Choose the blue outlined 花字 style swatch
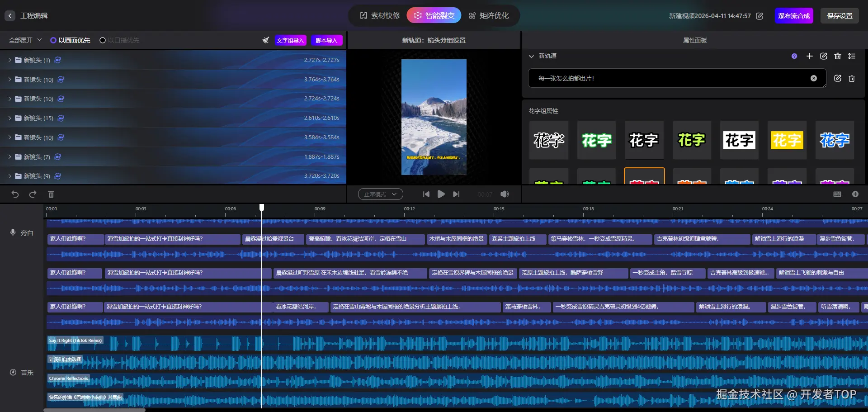Screen dimensions: 868x412 (835, 140)
